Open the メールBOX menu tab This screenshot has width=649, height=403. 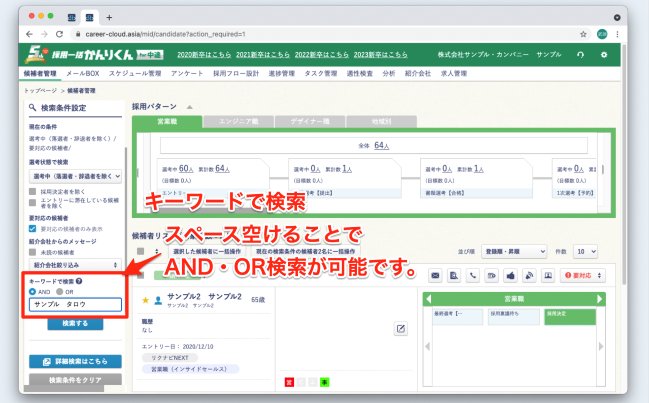coord(83,74)
